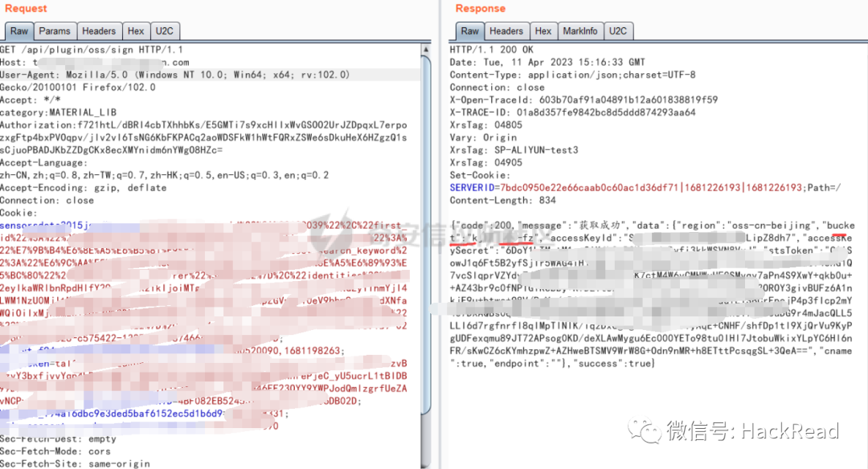The height and width of the screenshot is (469, 868).
Task: Click the 'Date: Tue, 11 Apr 2023' line
Action: pos(547,63)
